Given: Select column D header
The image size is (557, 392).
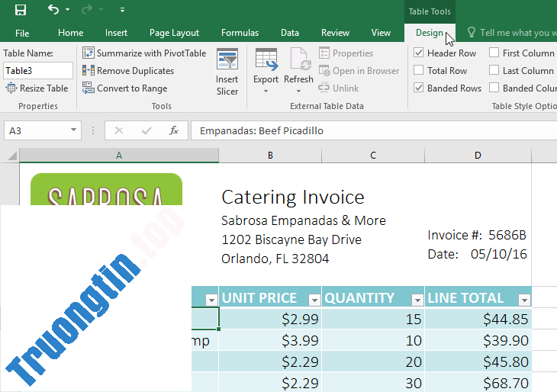Looking at the screenshot, I should 478,156.
